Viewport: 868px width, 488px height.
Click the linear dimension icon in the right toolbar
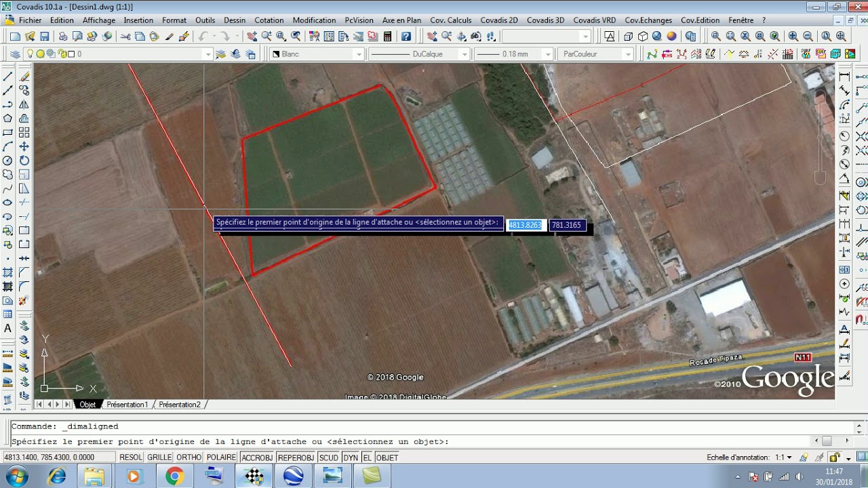pyautogui.click(x=844, y=76)
